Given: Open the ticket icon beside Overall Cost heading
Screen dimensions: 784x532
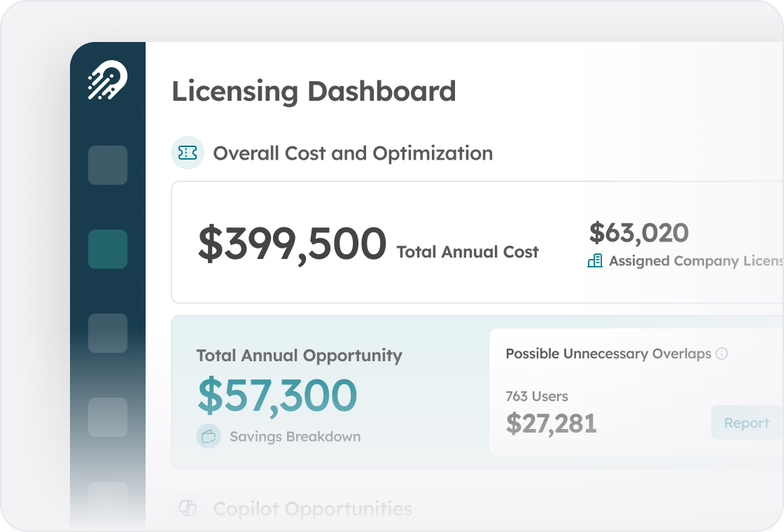Looking at the screenshot, I should (x=187, y=153).
